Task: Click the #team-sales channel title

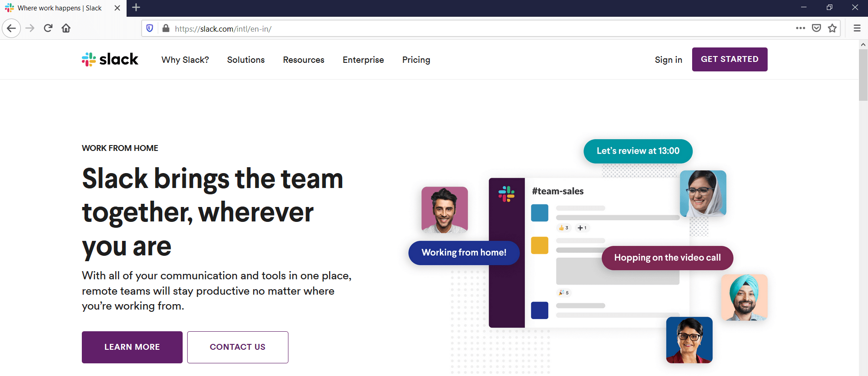Action: pos(558,191)
